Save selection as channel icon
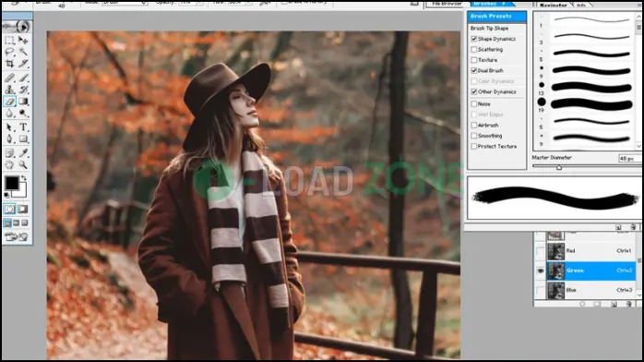This screenshot has height=362, width=644. pyautogui.click(x=597, y=304)
